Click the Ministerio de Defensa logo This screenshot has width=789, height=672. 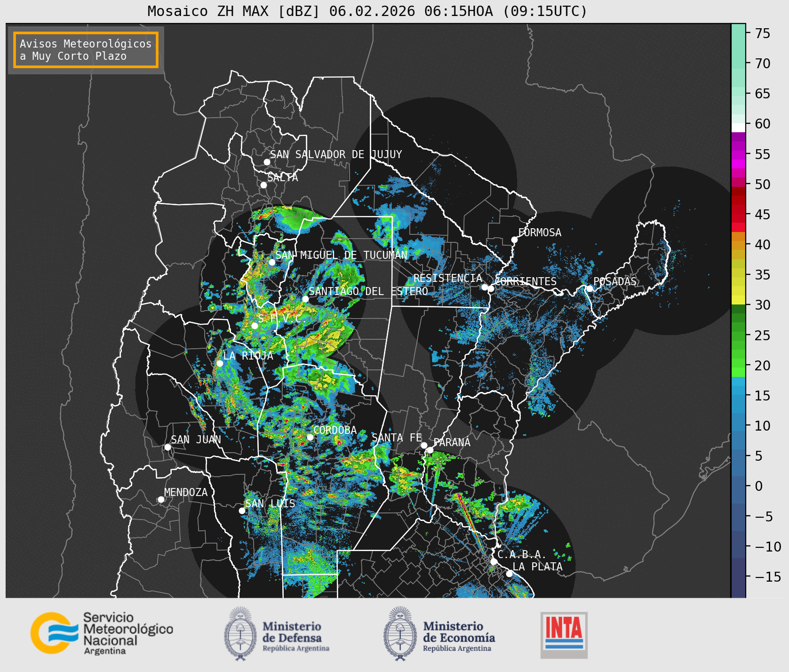tap(277, 633)
